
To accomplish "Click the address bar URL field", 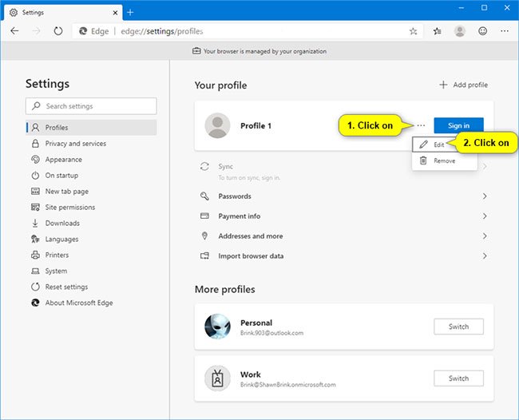I will [248, 31].
